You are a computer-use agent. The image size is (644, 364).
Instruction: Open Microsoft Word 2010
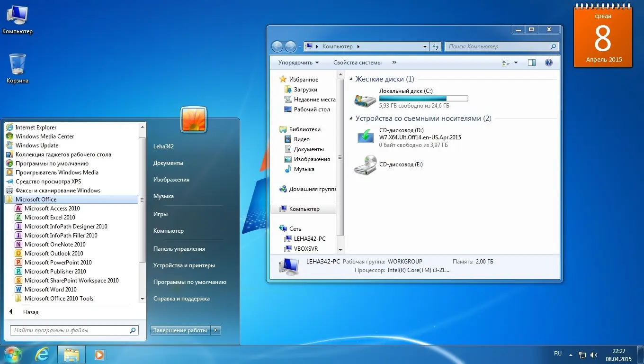[x=50, y=289]
